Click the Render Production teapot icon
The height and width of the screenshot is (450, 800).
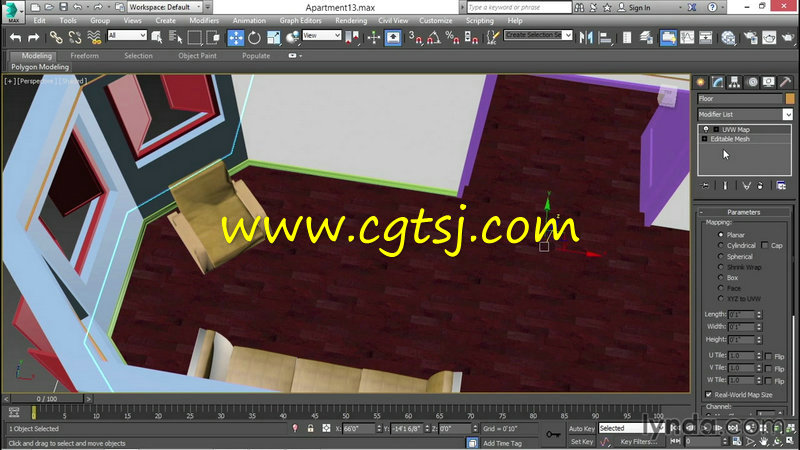pyautogui.click(x=788, y=37)
